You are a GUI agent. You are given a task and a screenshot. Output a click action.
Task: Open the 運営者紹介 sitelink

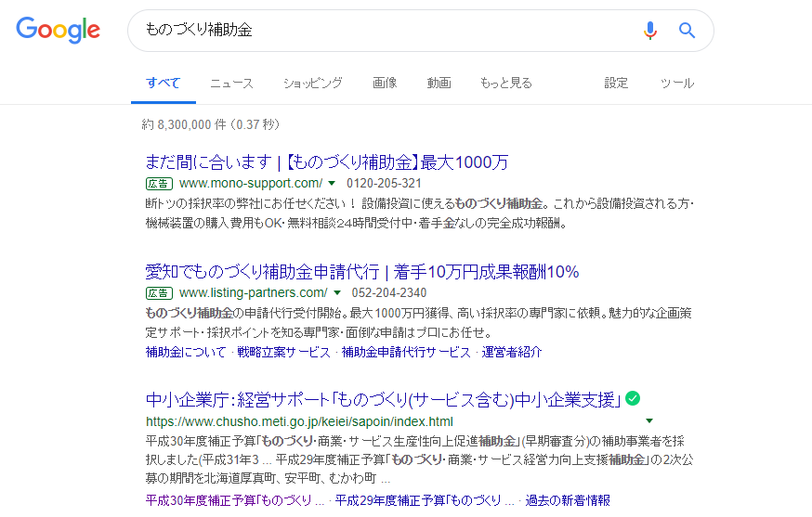512,353
